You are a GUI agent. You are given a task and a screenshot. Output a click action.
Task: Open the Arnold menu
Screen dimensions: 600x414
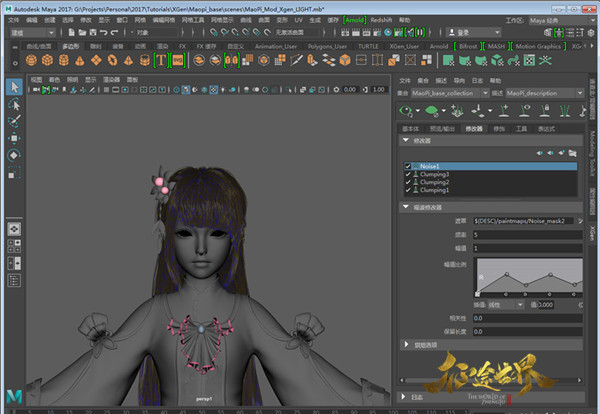tap(355, 18)
